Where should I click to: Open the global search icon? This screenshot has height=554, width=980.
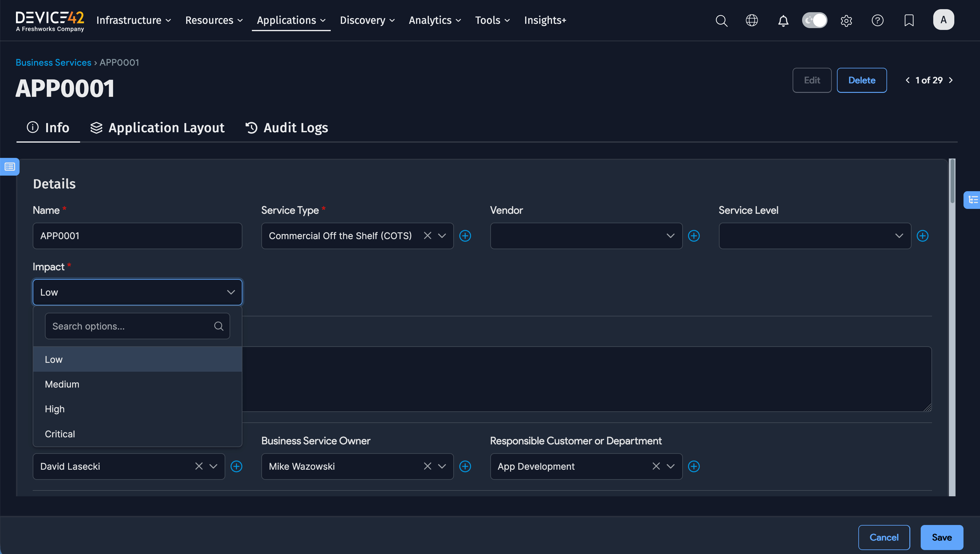[721, 20]
